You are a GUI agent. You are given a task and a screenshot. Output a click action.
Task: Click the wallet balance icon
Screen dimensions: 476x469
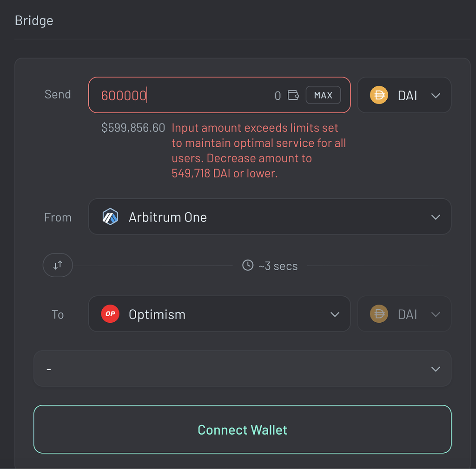click(x=293, y=95)
